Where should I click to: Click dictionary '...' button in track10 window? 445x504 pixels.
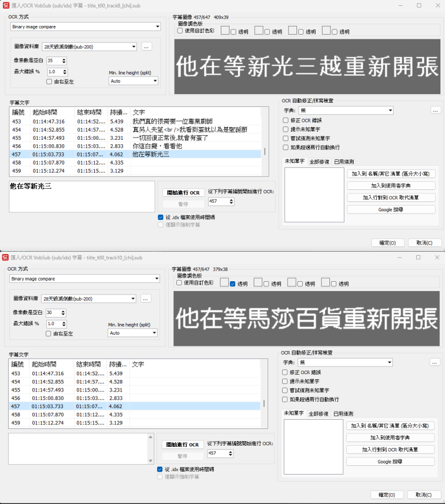(x=435, y=362)
